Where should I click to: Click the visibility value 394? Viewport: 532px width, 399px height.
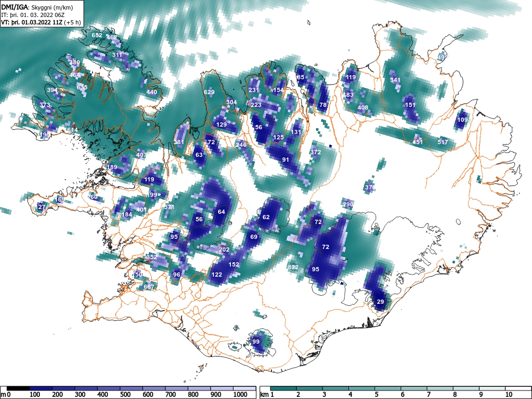click(52, 90)
